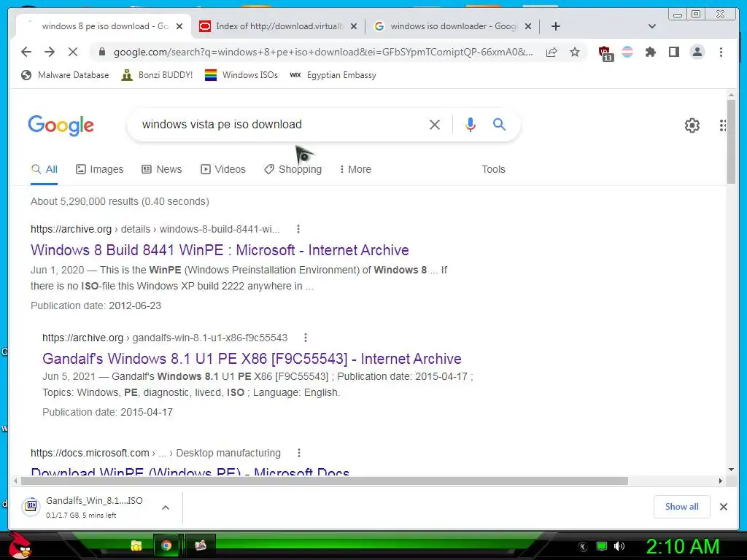This screenshot has height=560, width=747.
Task: Open the Chrome profile avatar
Action: click(x=697, y=52)
